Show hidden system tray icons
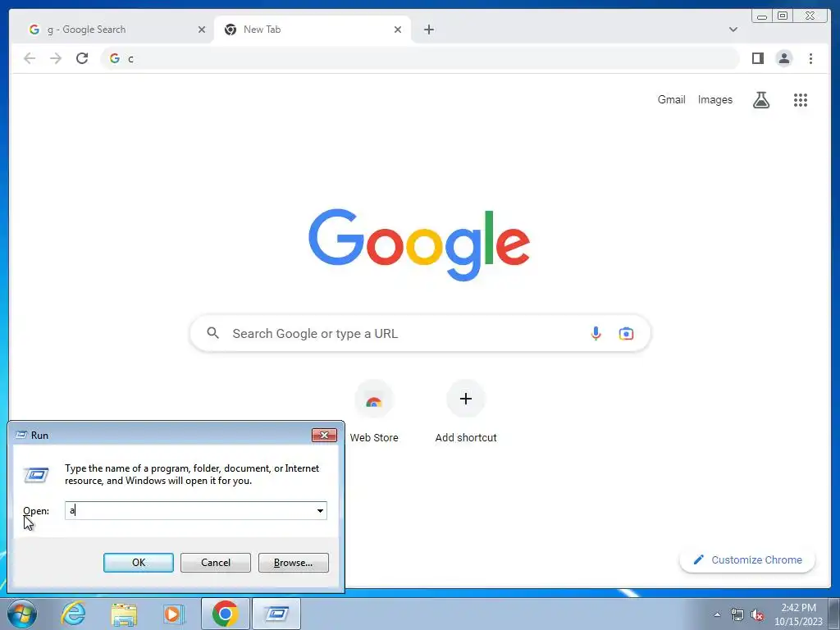The image size is (840, 630). point(717,614)
